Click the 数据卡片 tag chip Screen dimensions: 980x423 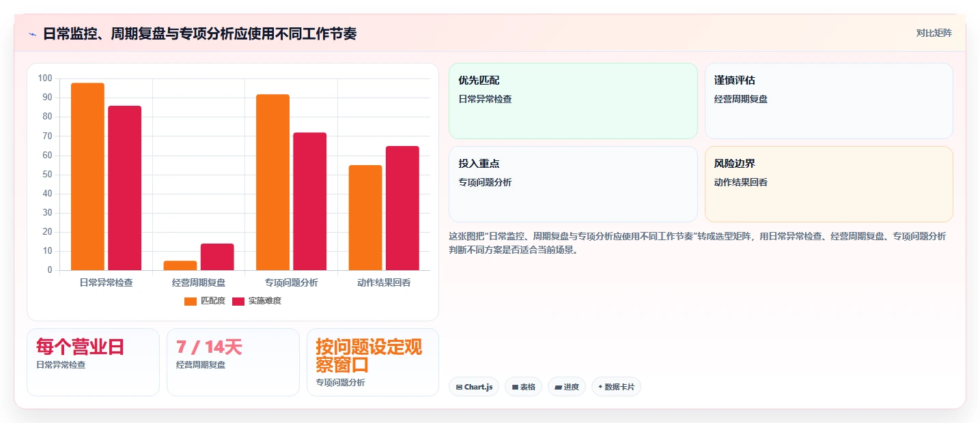coord(616,387)
